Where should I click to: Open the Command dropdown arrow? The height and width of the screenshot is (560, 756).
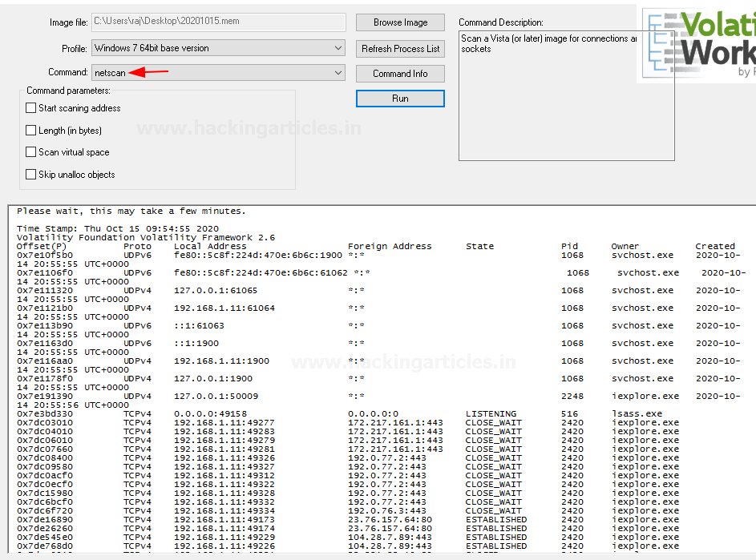[x=338, y=73]
